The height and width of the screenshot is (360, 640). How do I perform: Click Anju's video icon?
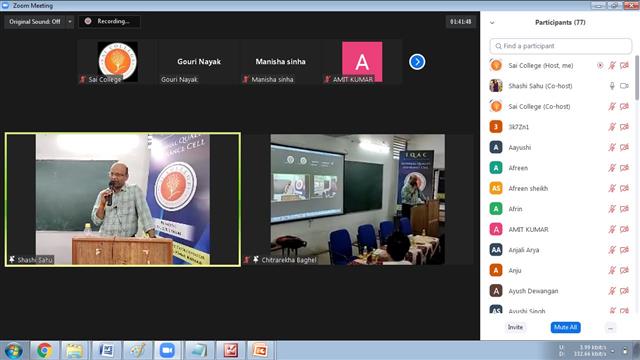point(624,270)
